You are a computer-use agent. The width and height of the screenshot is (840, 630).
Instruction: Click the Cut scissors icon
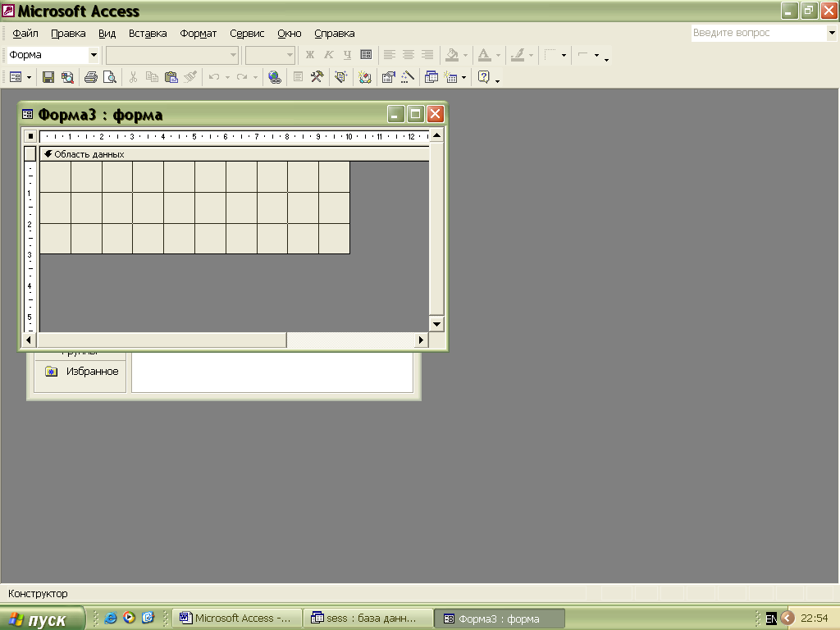(x=134, y=77)
